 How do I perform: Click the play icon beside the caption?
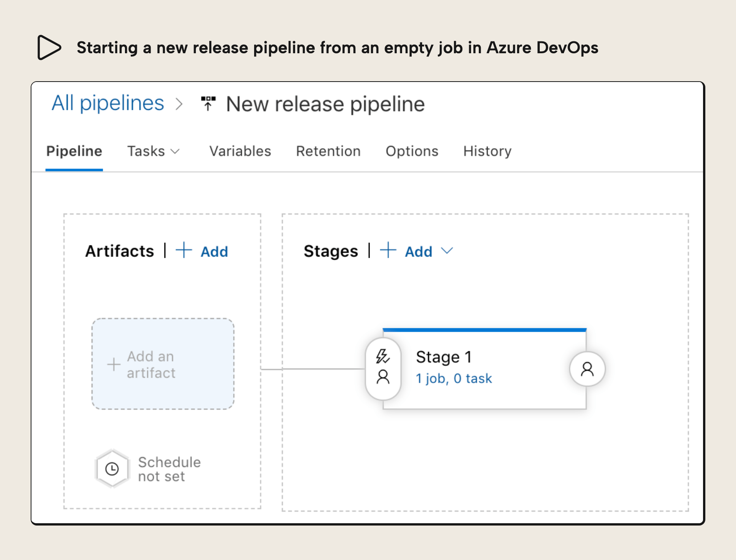(x=49, y=47)
